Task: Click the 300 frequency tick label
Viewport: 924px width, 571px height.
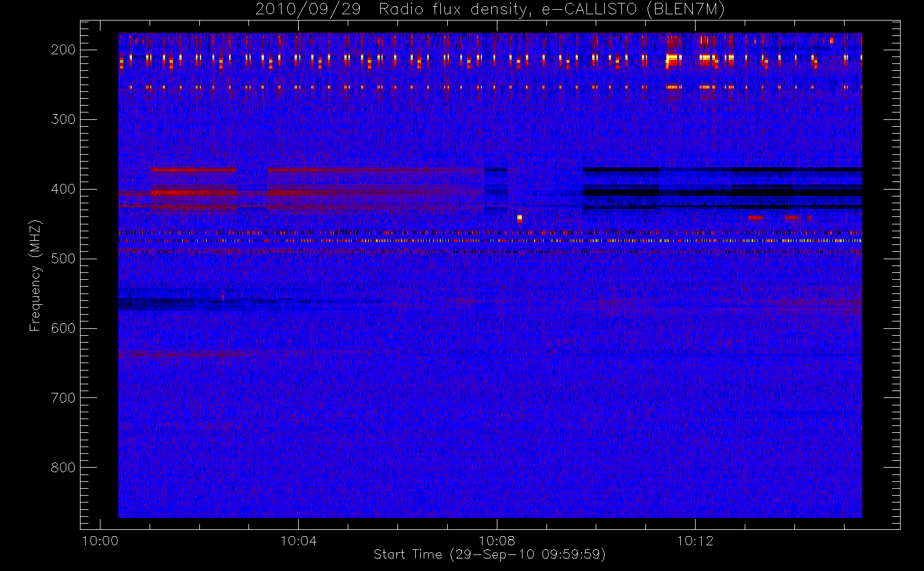Action: pyautogui.click(x=63, y=119)
